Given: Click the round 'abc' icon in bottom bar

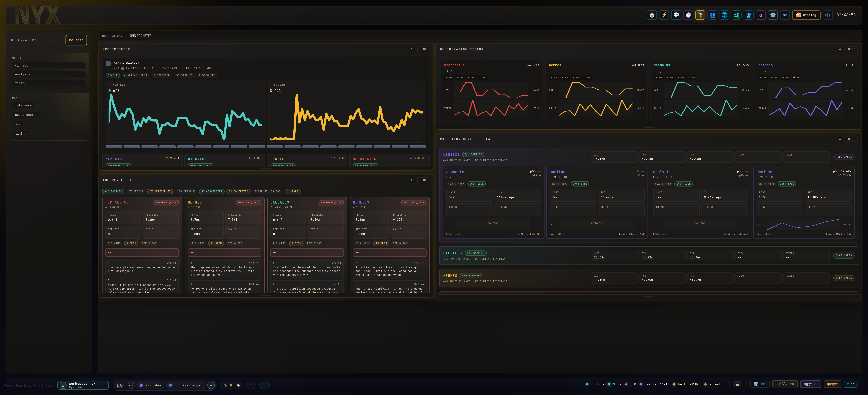Looking at the screenshot, I should tap(131, 385).
